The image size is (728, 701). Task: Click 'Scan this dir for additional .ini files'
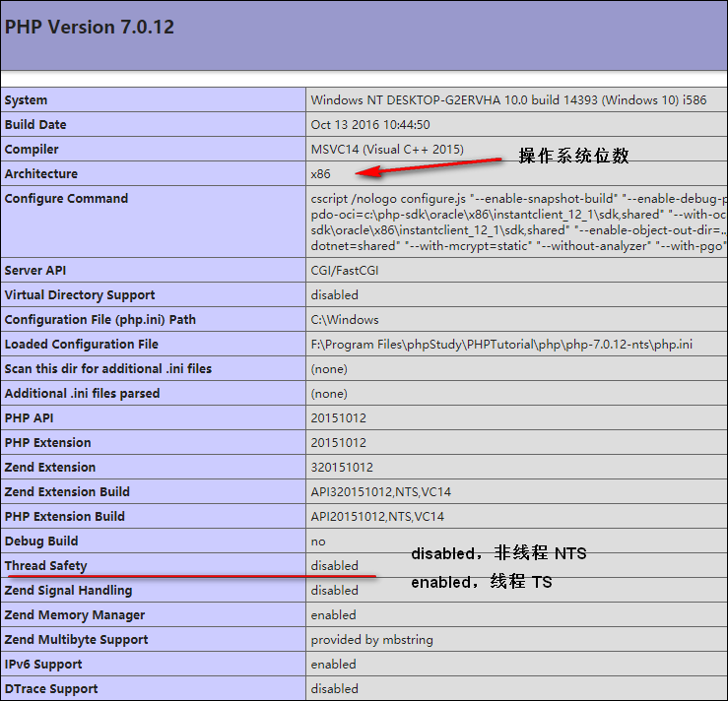pos(108,369)
